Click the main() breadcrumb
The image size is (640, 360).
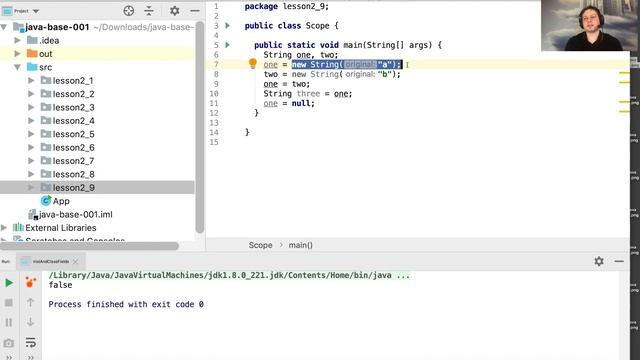(300, 245)
